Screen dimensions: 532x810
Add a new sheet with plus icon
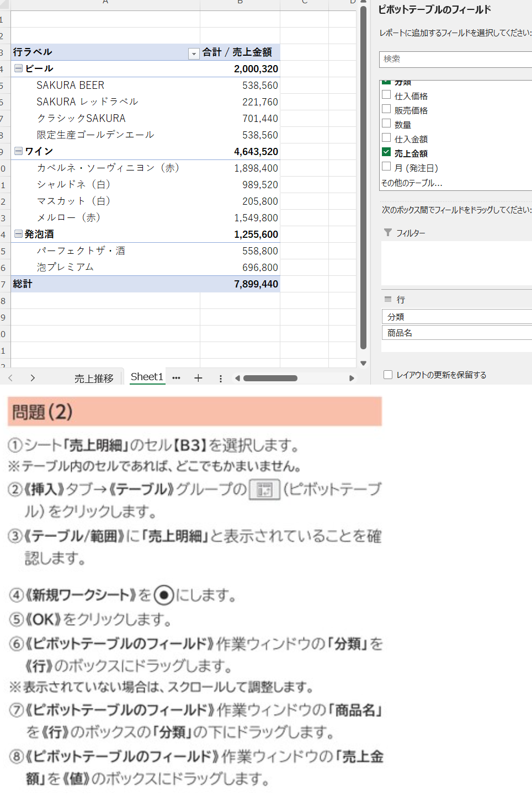pos(198,378)
